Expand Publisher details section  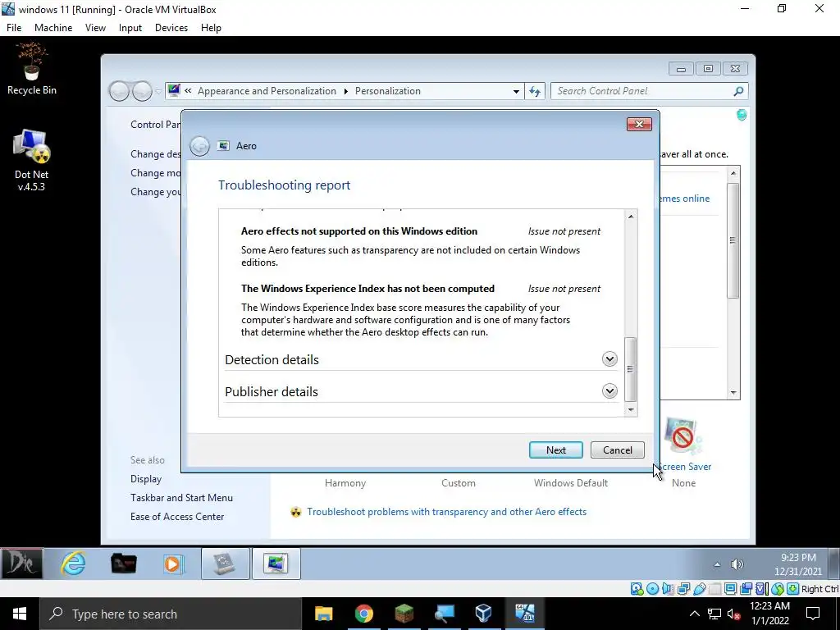pyautogui.click(x=609, y=391)
